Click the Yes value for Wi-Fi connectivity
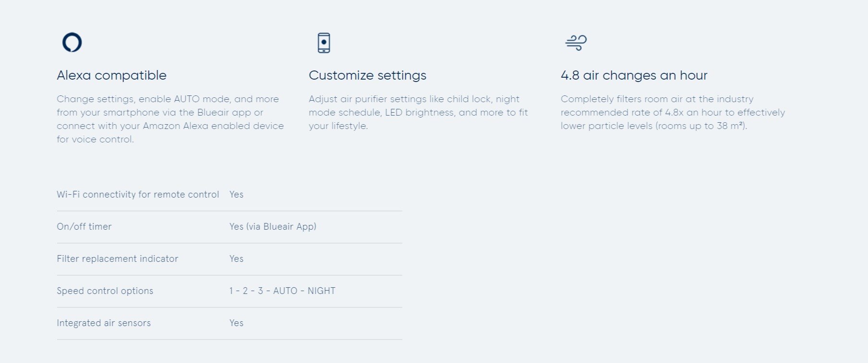This screenshot has width=868, height=363. [236, 194]
